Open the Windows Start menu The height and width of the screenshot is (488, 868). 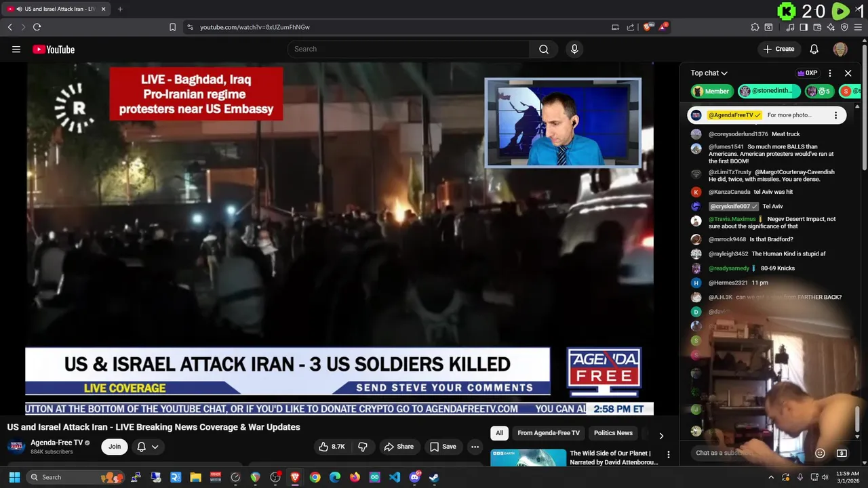click(14, 477)
